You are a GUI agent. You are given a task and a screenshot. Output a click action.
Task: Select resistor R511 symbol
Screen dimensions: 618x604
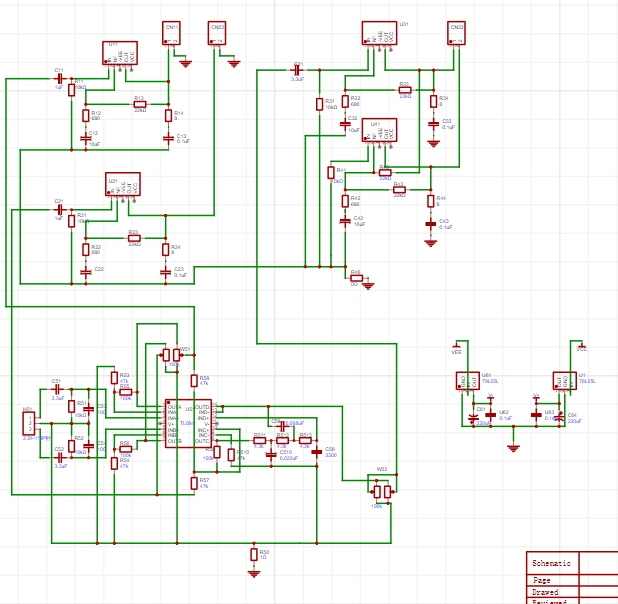point(259,440)
